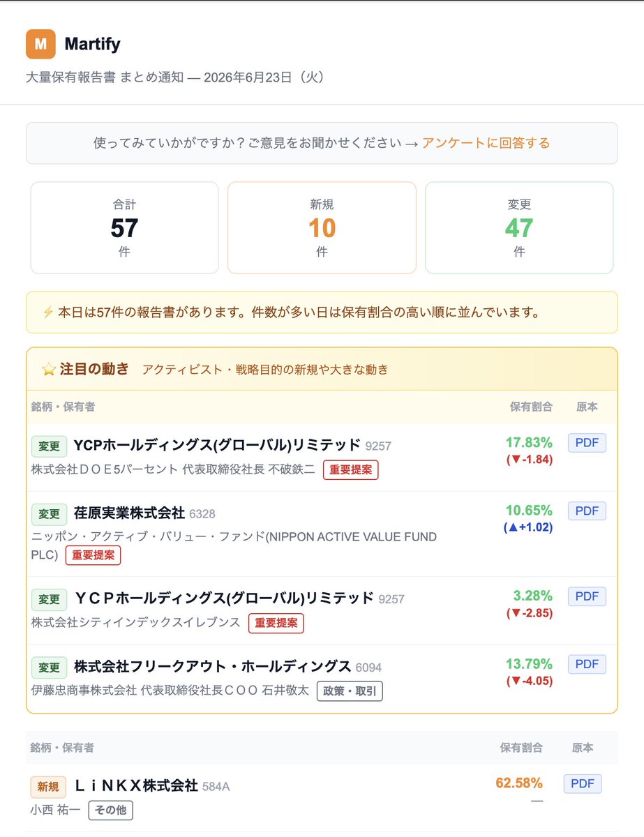Open PDF for the LiNKX株式会社 report
Image resolution: width=644 pixels, height=837 pixels.
[x=583, y=784]
